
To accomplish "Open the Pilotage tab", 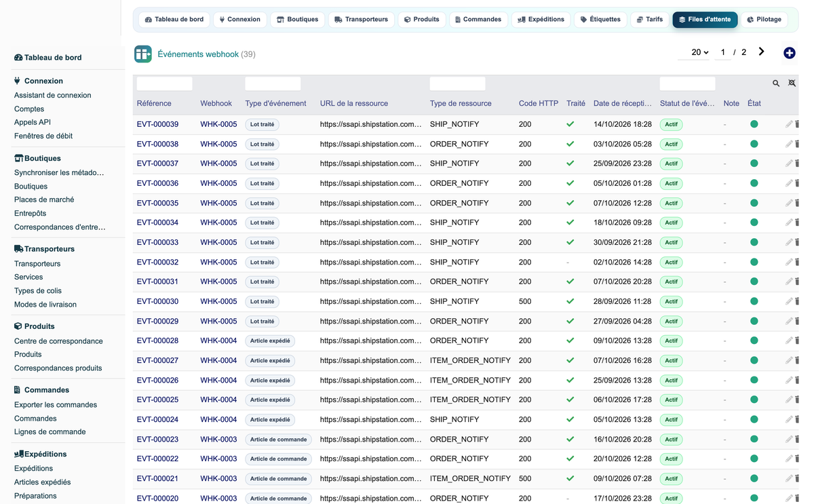I will coord(764,20).
